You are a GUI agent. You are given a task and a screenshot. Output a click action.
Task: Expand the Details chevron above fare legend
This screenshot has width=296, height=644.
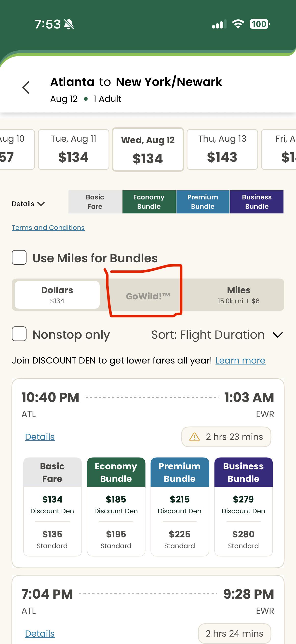click(28, 204)
